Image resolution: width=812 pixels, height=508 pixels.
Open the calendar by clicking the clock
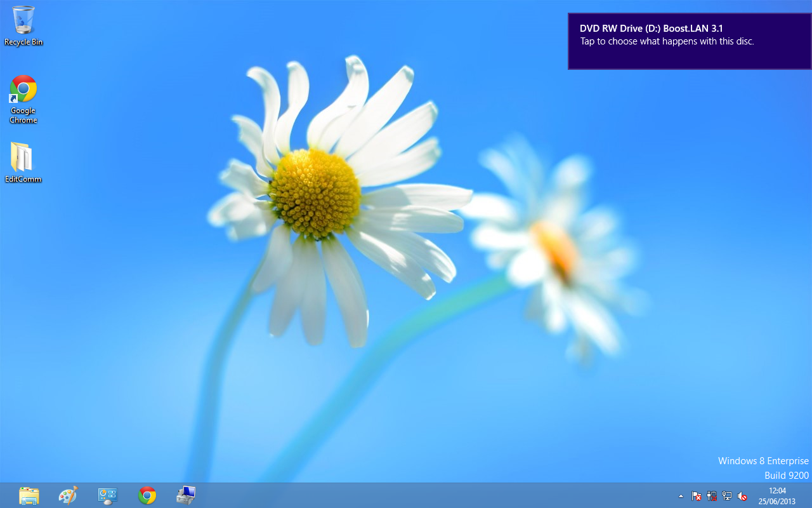[776, 490]
